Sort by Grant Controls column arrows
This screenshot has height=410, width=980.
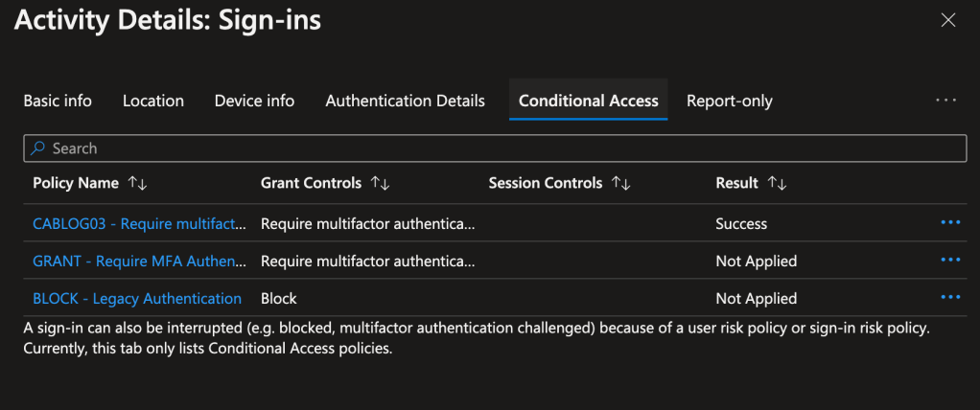coord(380,183)
